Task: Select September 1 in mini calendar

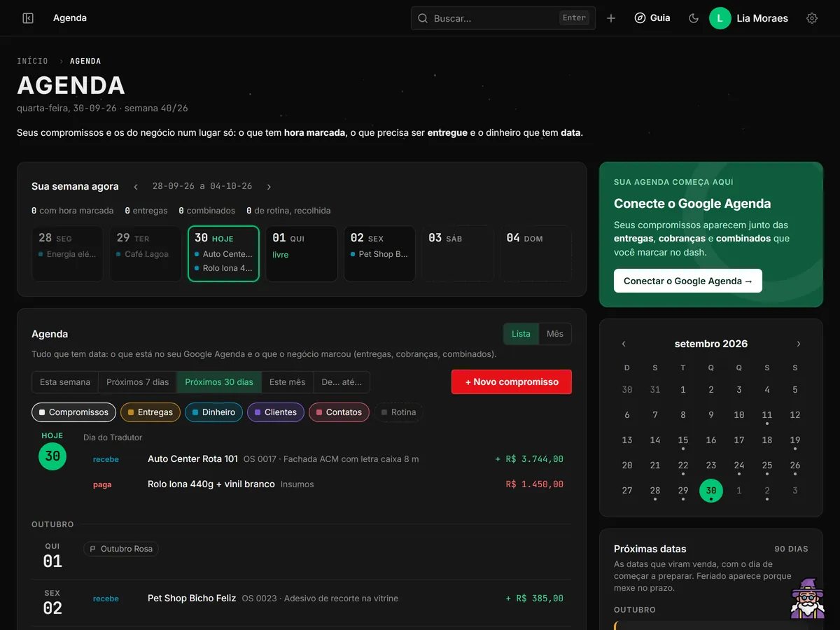Action: coord(683,390)
